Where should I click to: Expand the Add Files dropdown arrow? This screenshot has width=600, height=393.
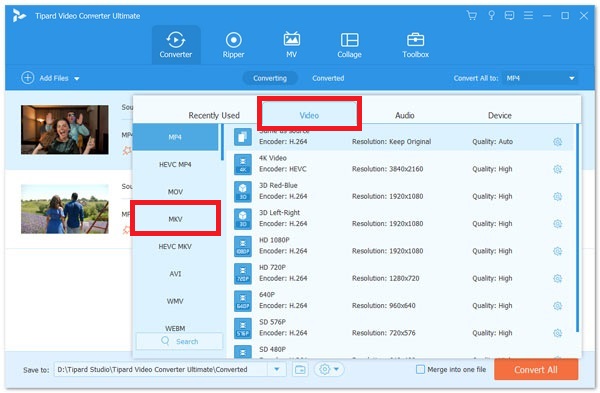click(77, 79)
